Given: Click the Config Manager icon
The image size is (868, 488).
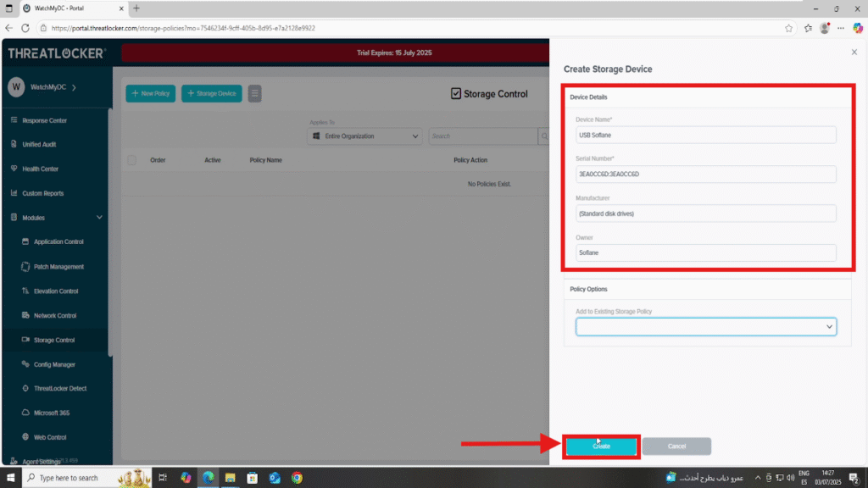Looking at the screenshot, I should click(x=25, y=364).
